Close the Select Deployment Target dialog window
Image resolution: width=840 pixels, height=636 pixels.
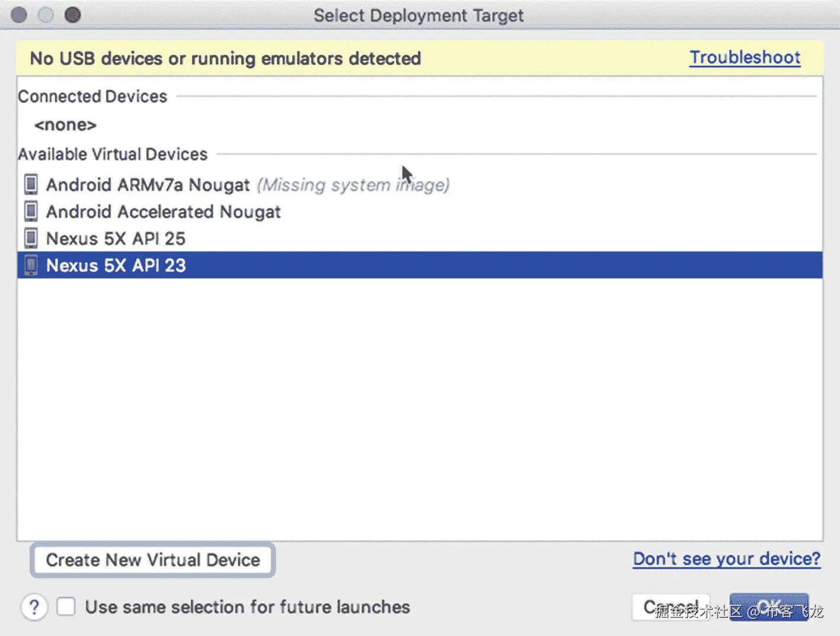pyautogui.click(x=19, y=15)
